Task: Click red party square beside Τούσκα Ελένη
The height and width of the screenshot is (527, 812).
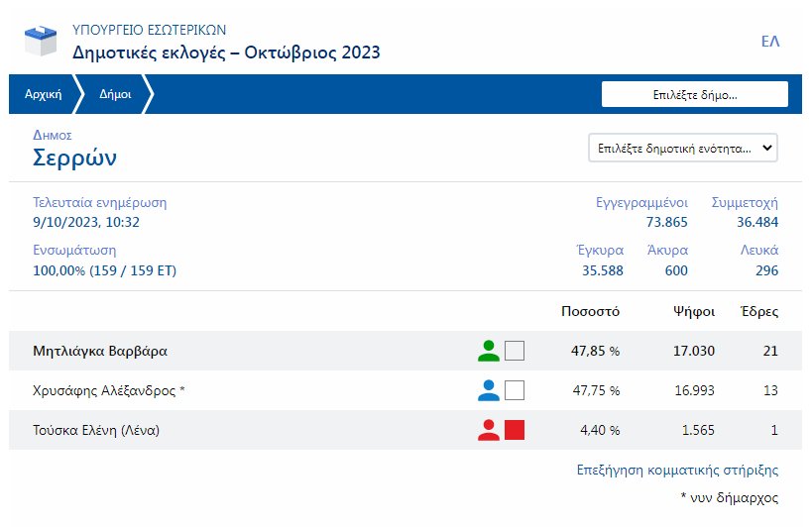Action: [514, 430]
